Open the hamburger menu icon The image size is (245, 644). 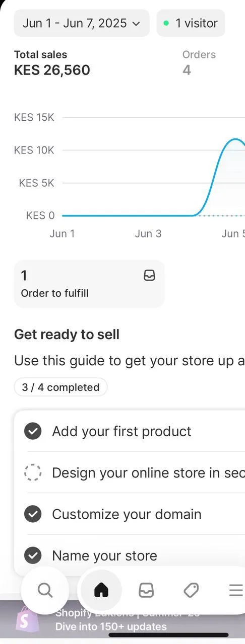point(235,590)
